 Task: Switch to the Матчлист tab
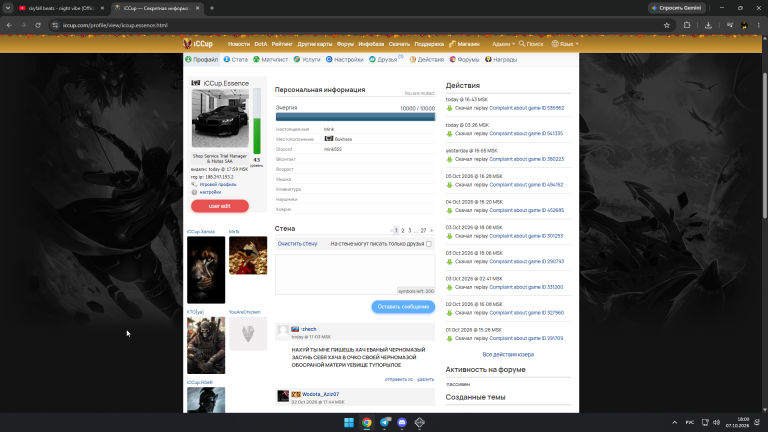point(270,59)
